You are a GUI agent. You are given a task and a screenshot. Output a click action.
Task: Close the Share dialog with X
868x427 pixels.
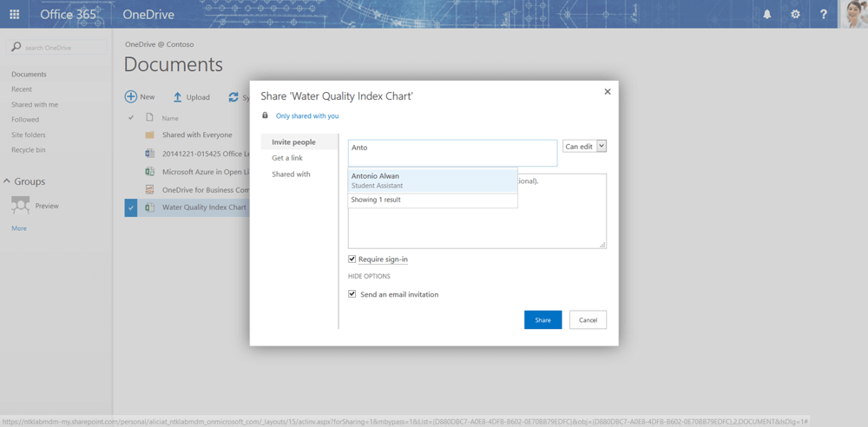coord(607,91)
